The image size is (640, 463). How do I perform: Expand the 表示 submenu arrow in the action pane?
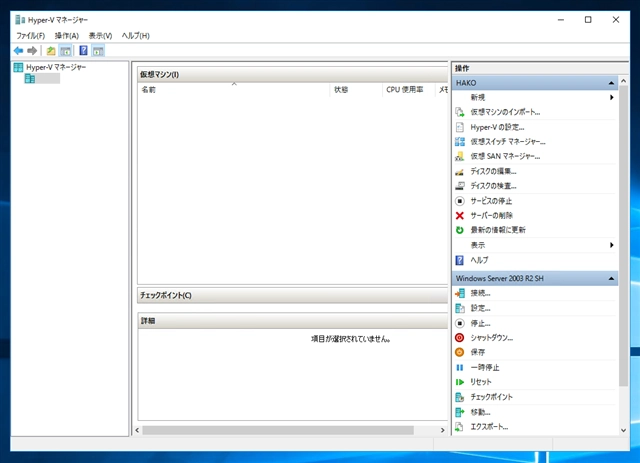pos(611,245)
